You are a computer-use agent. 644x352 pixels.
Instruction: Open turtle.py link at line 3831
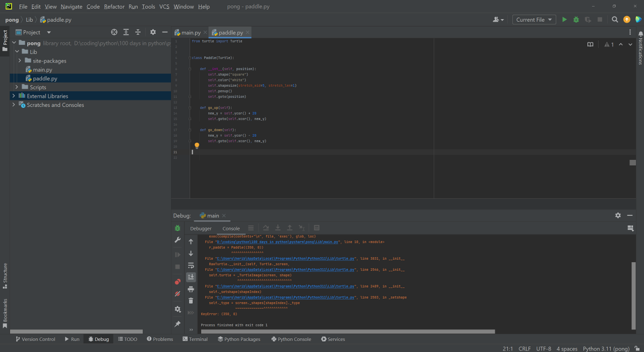(286, 258)
